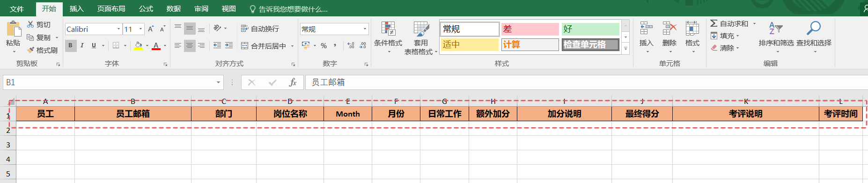Apply comma thousands separator style
868x183 pixels.
point(335,45)
